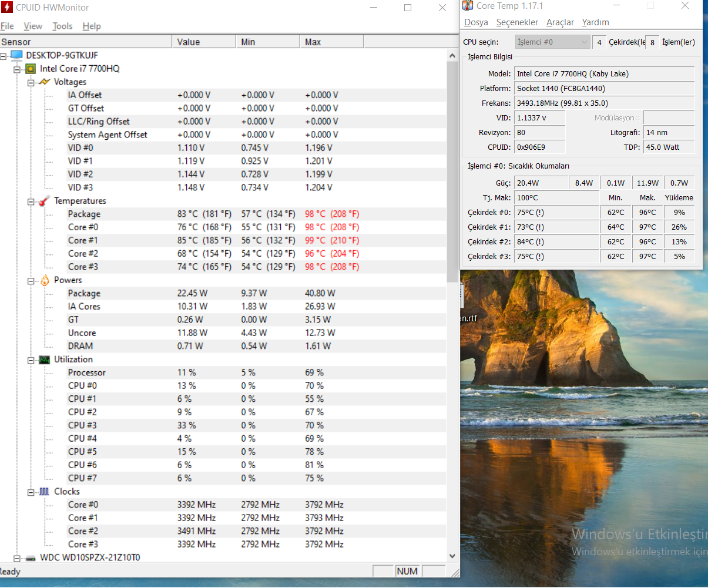Click the Temperatures thermometer icon
Screen dimensions: 708x588
point(44,201)
